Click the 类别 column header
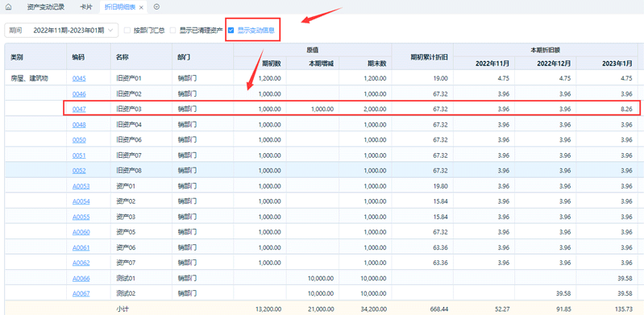This screenshot has width=644, height=315. (x=35, y=56)
